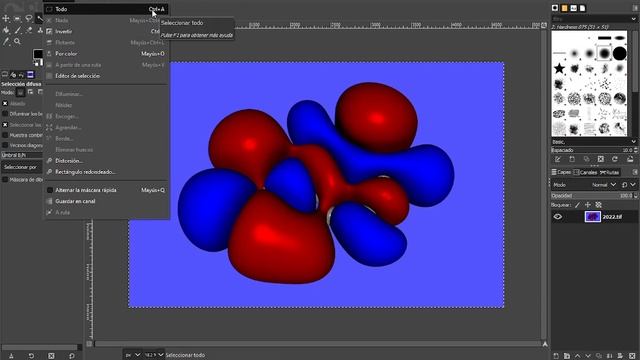Toggle Alternar la máscara rápida entry
640x360 pixels.
[106, 190]
